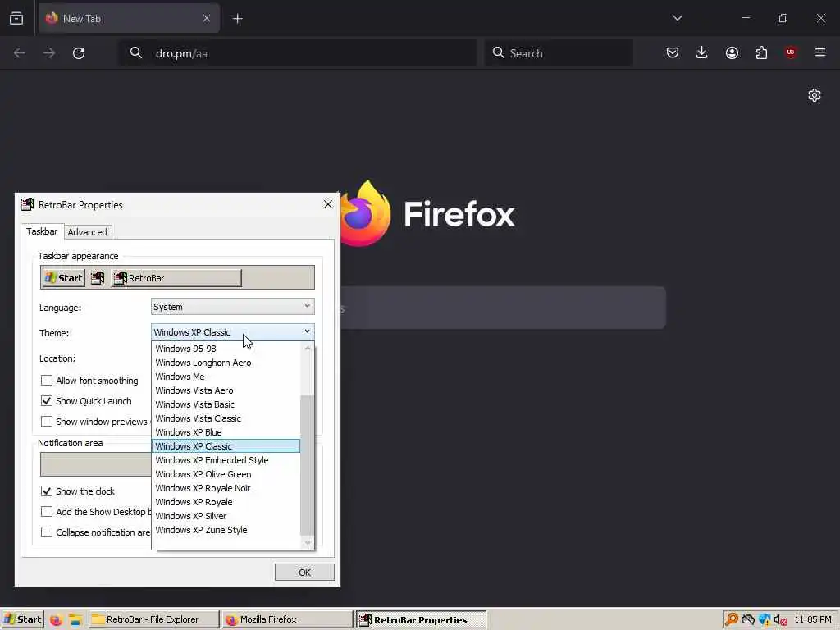Click the cloud sync tray icon
The width and height of the screenshot is (840, 630).
[748, 620]
